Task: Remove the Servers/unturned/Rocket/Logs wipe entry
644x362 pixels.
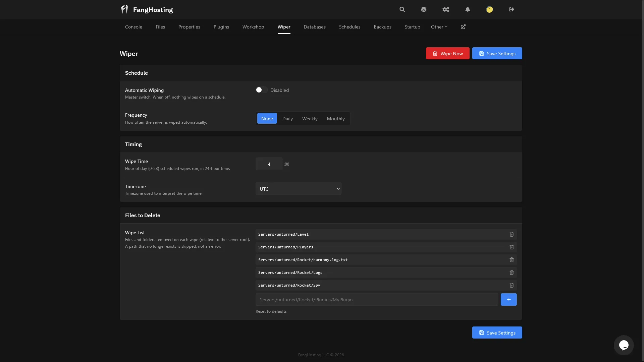Action: (512, 273)
